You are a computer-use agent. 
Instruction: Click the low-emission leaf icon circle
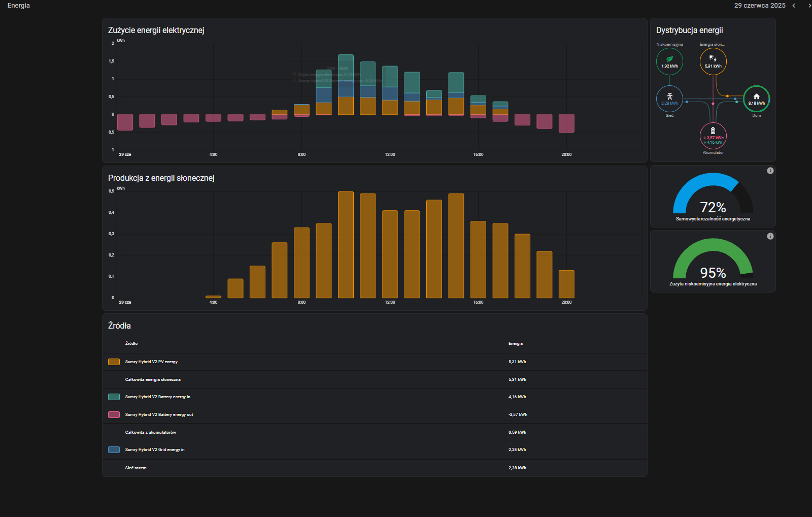tap(669, 61)
